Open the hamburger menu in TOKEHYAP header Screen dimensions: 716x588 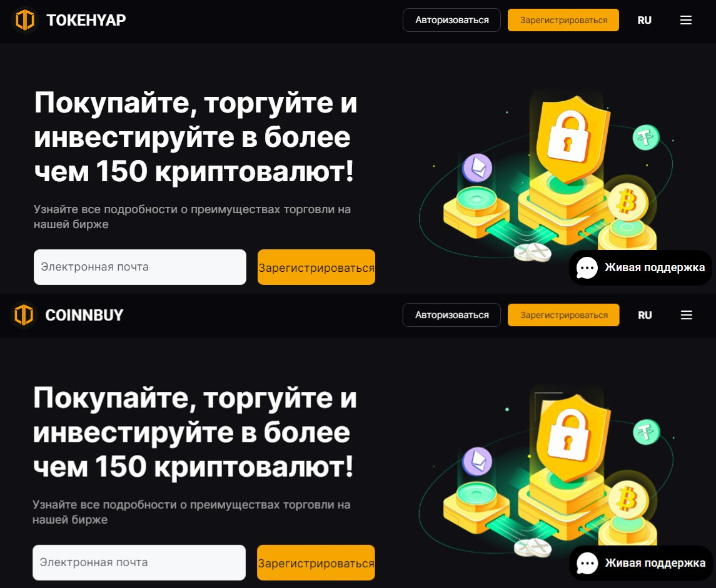[x=685, y=20]
